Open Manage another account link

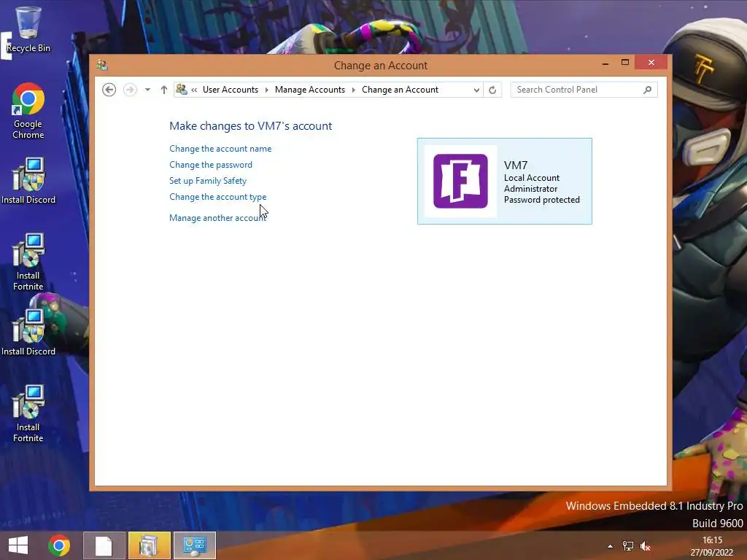tap(217, 217)
